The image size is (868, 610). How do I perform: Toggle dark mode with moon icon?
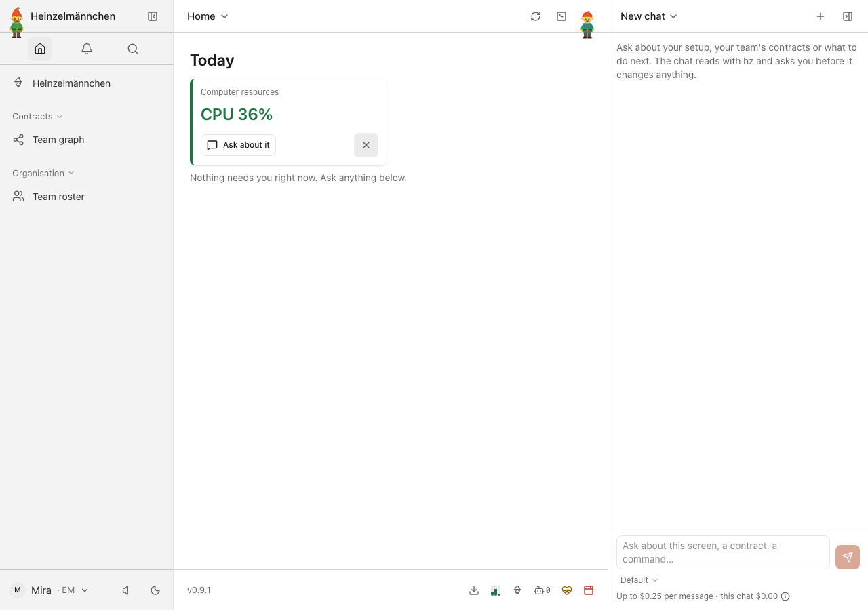pos(155,590)
